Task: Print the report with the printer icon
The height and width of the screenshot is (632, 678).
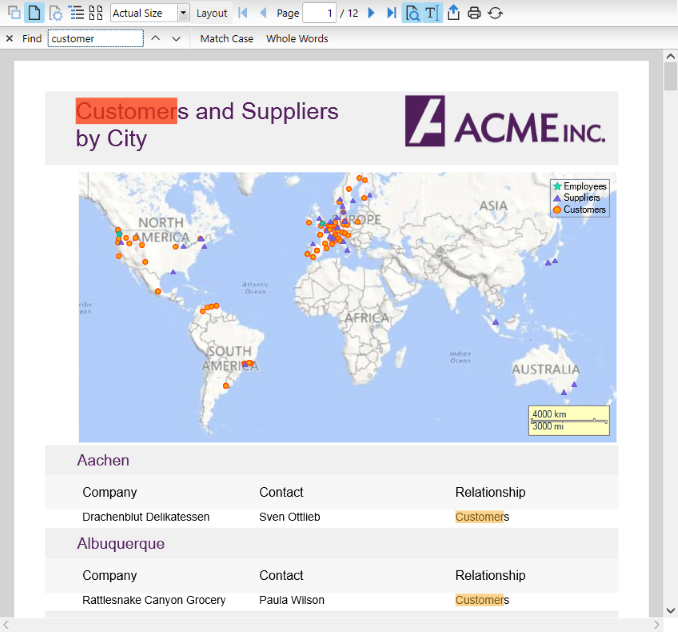Action: (474, 13)
